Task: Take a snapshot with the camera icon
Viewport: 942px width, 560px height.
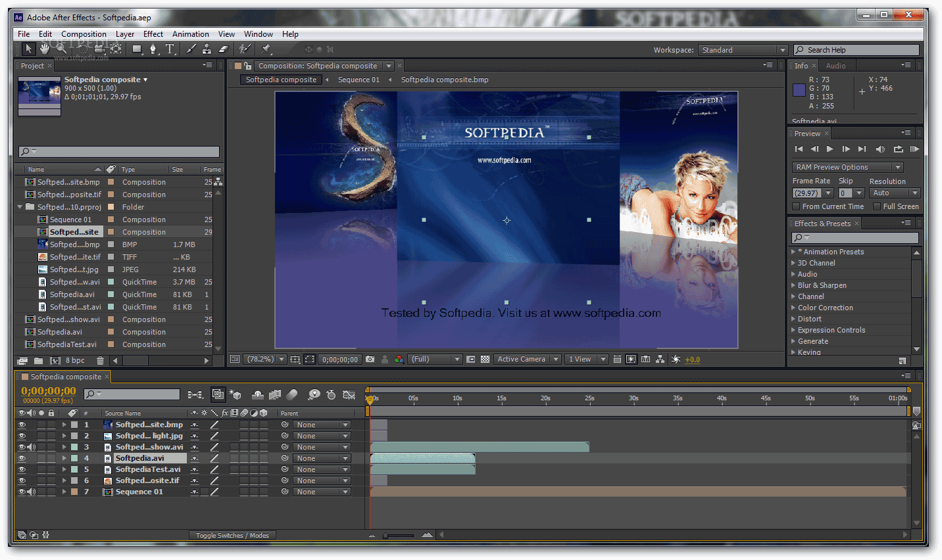Action: pyautogui.click(x=370, y=360)
